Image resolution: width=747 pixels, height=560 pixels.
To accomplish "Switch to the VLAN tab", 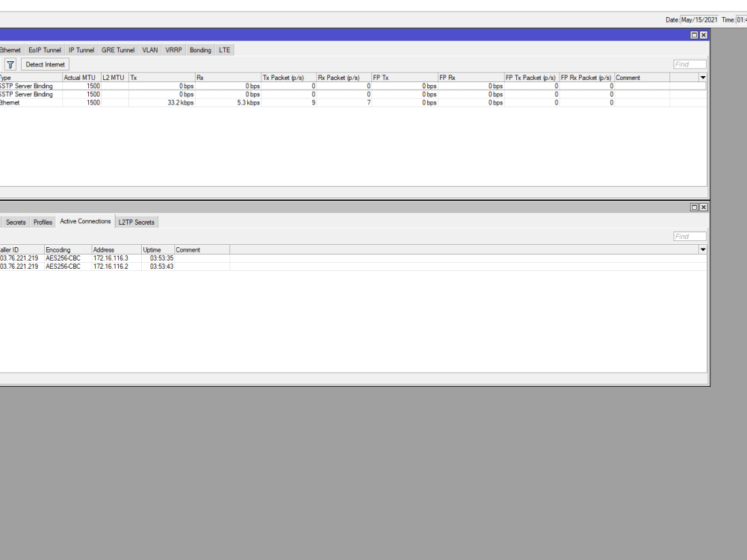I will pyautogui.click(x=149, y=49).
